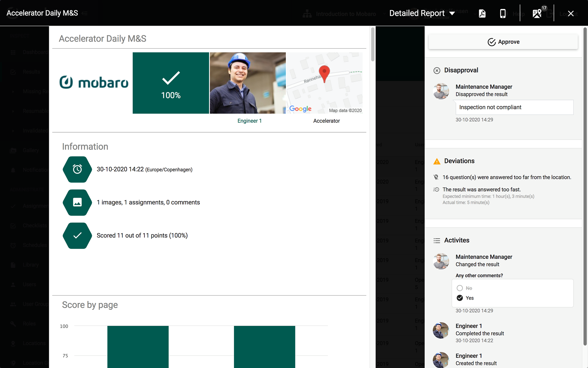Click the Deviations warning triangle icon
588x368 pixels.
tap(437, 161)
